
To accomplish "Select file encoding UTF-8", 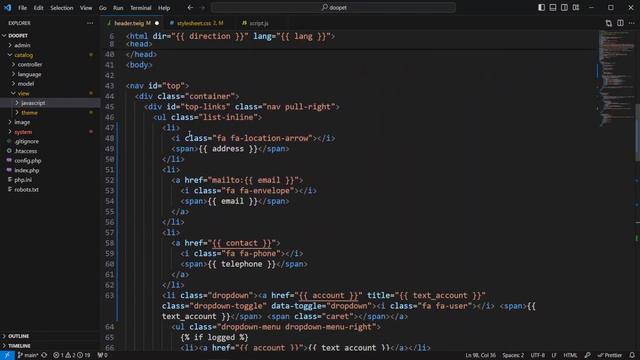I will click(x=538, y=355).
